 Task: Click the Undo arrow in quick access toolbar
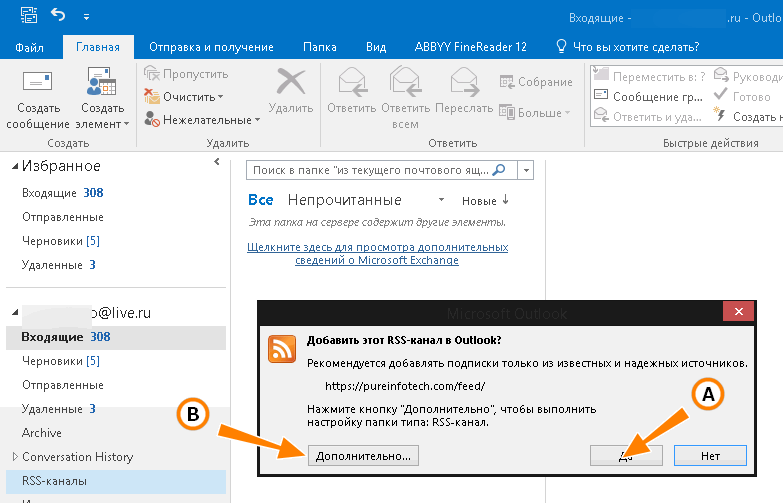58,15
